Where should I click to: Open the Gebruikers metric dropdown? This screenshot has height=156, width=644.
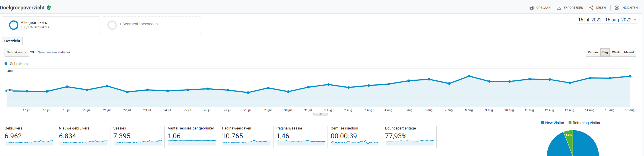point(17,52)
